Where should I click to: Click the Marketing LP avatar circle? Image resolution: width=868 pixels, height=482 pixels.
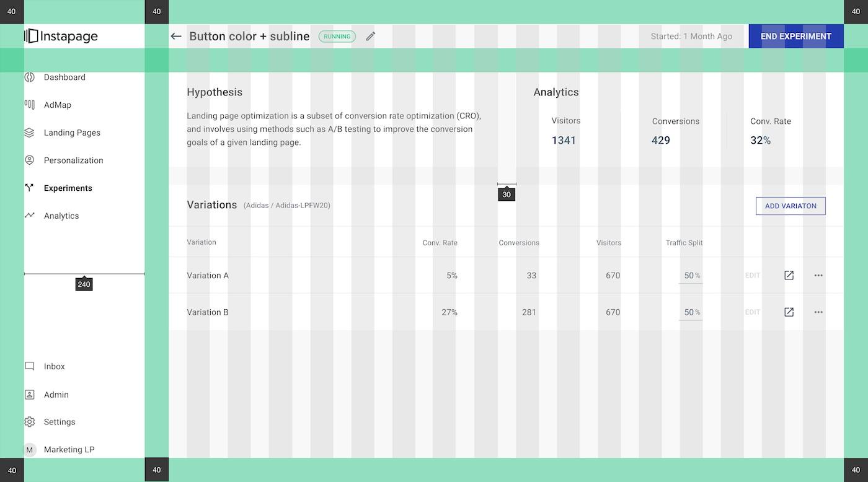pyautogui.click(x=30, y=450)
